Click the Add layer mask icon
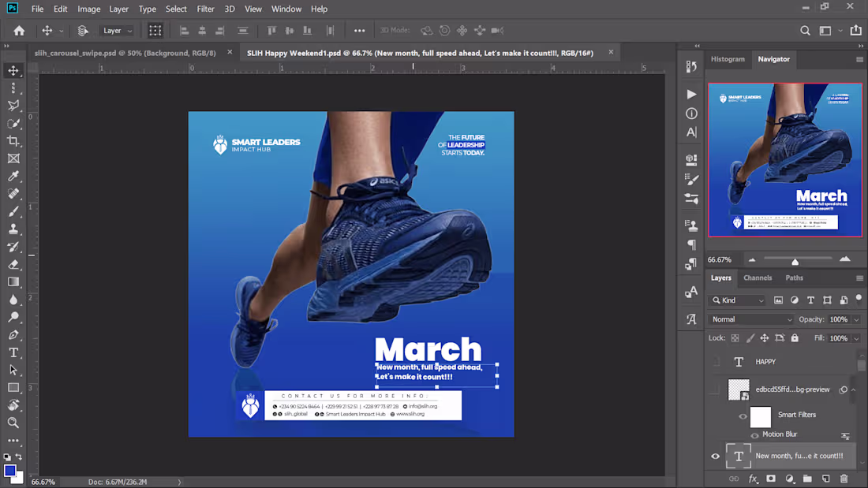 tap(771, 479)
